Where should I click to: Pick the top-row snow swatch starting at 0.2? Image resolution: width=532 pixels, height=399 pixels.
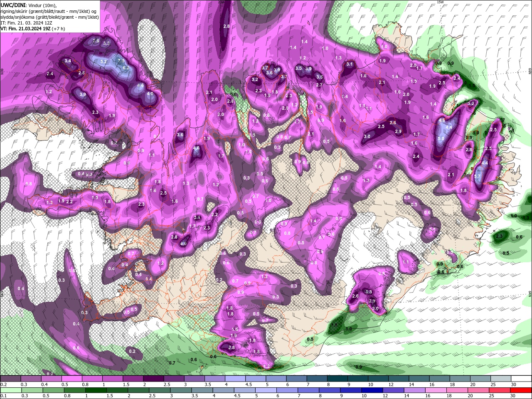(10, 379)
